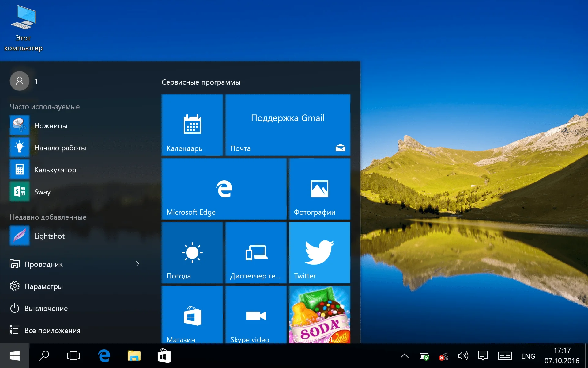Launch Lightshot from recently added
The height and width of the screenshot is (368, 588).
[49, 236]
